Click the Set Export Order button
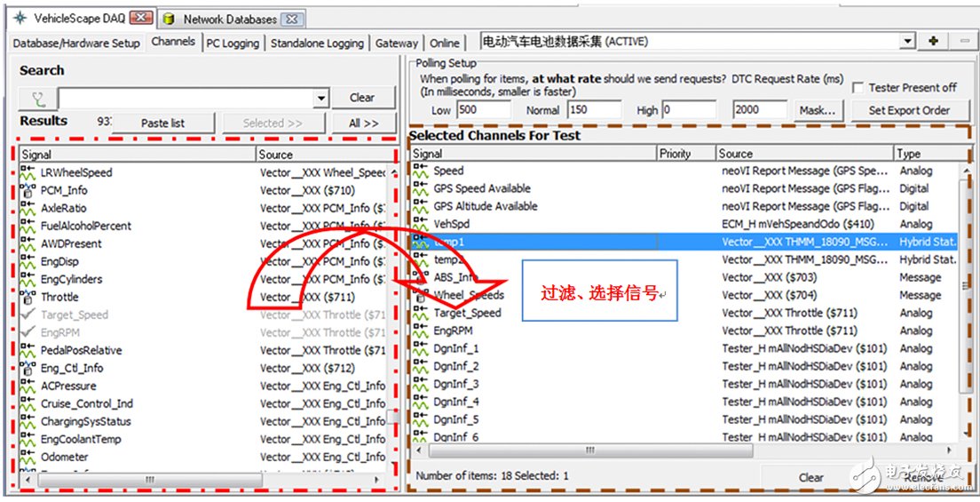Screen dimensions: 980x502 pos(909,111)
